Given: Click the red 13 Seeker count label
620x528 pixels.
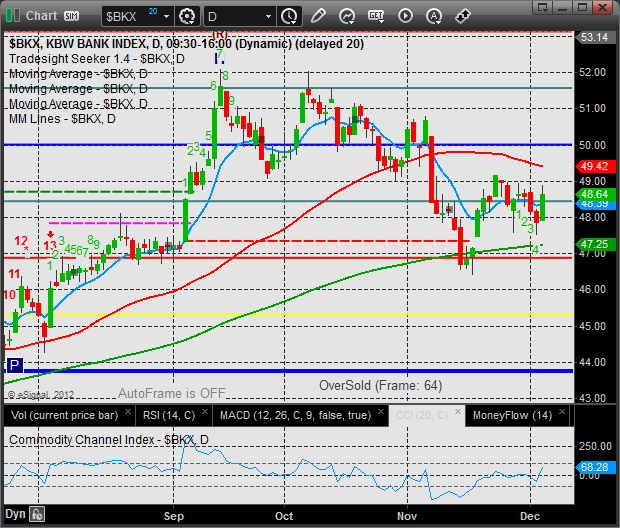Looking at the screenshot, I should 50,245.
